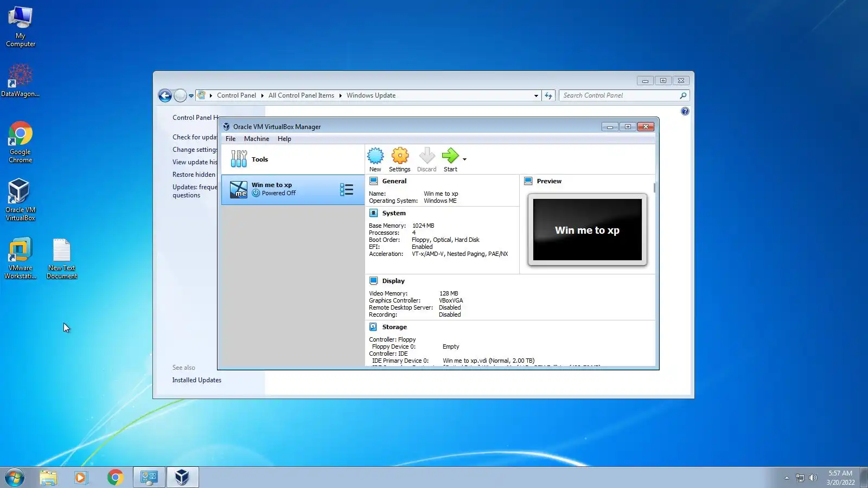Click the Preview section header

coord(549,181)
